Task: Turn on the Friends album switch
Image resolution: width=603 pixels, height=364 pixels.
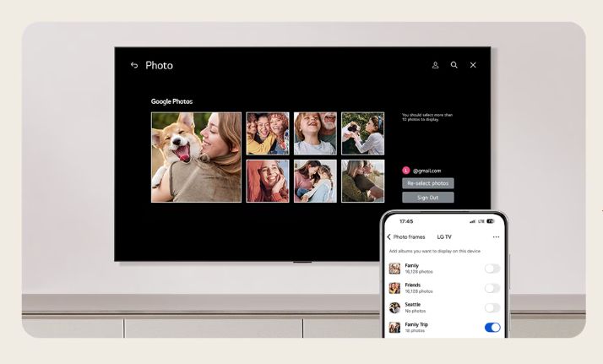Action: point(492,288)
